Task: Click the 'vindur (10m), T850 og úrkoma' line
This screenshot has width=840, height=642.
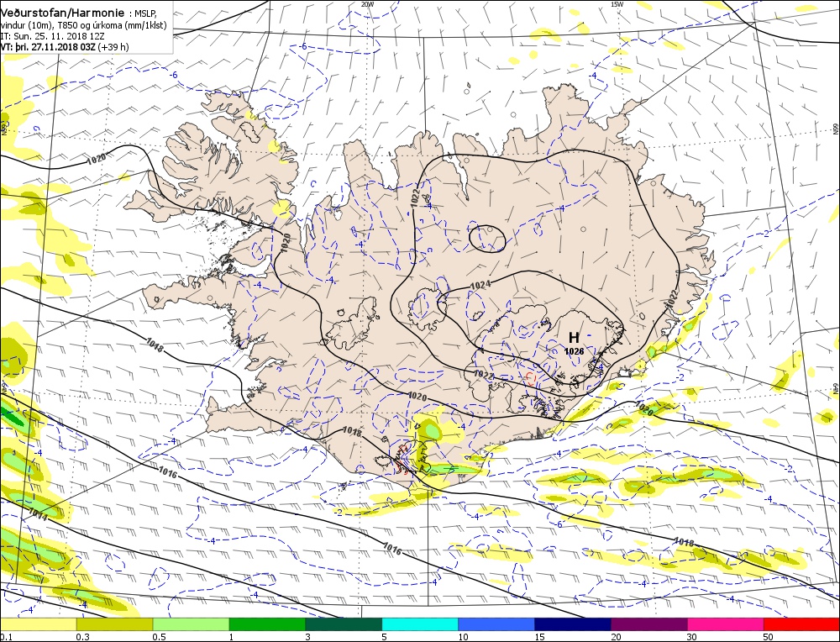Action: (x=83, y=26)
